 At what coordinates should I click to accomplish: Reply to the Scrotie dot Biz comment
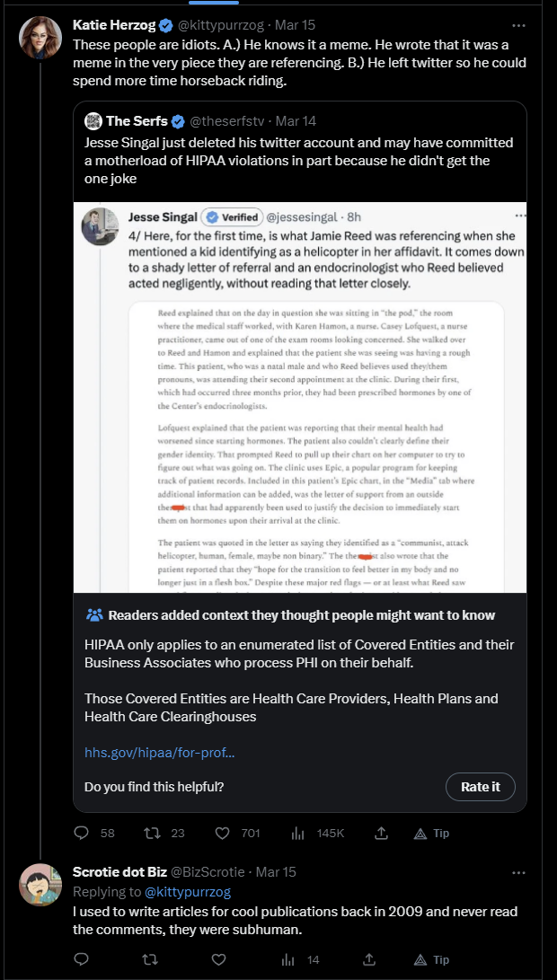pyautogui.click(x=82, y=959)
